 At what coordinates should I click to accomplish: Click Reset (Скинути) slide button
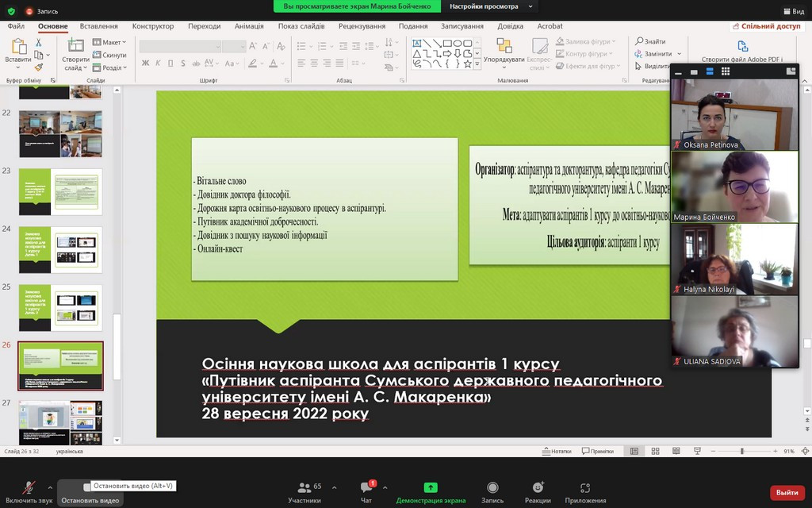point(109,55)
